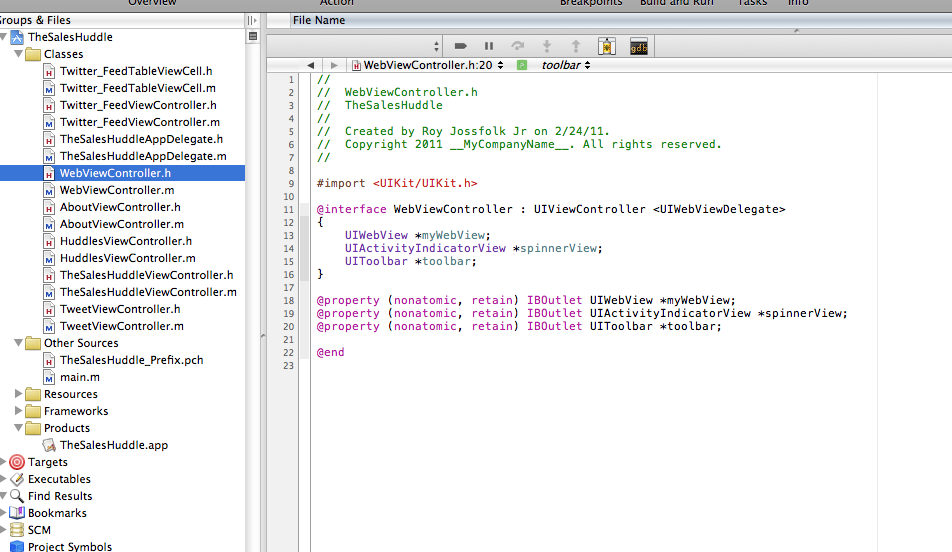The height and width of the screenshot is (552, 952).
Task: Select the TheSalesHuddle project icon
Action: pos(17,37)
